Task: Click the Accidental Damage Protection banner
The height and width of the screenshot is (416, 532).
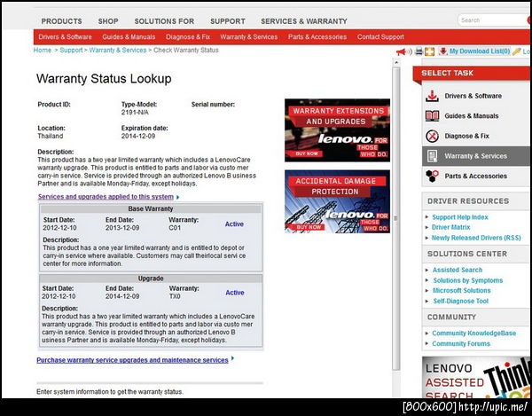Action: (x=337, y=201)
